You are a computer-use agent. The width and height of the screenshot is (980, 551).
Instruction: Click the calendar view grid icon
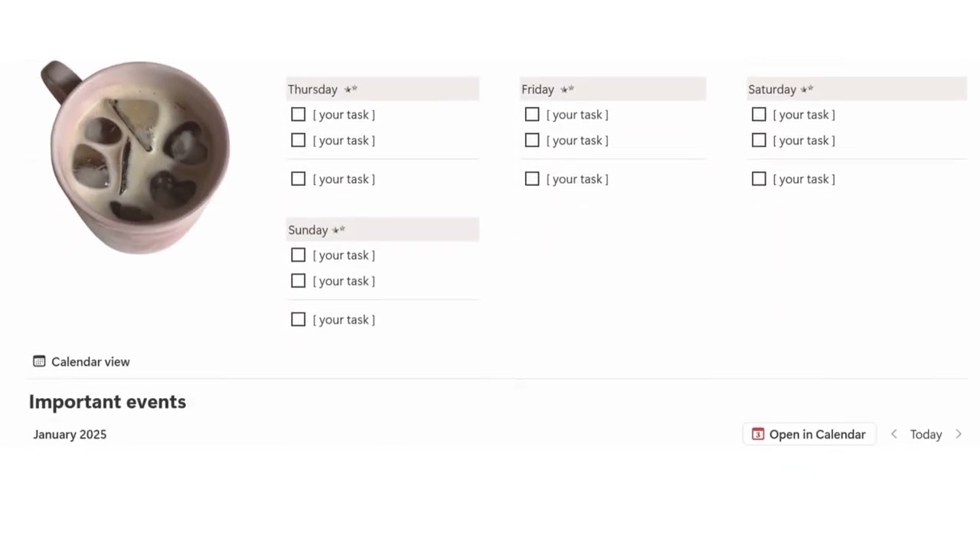(x=39, y=361)
